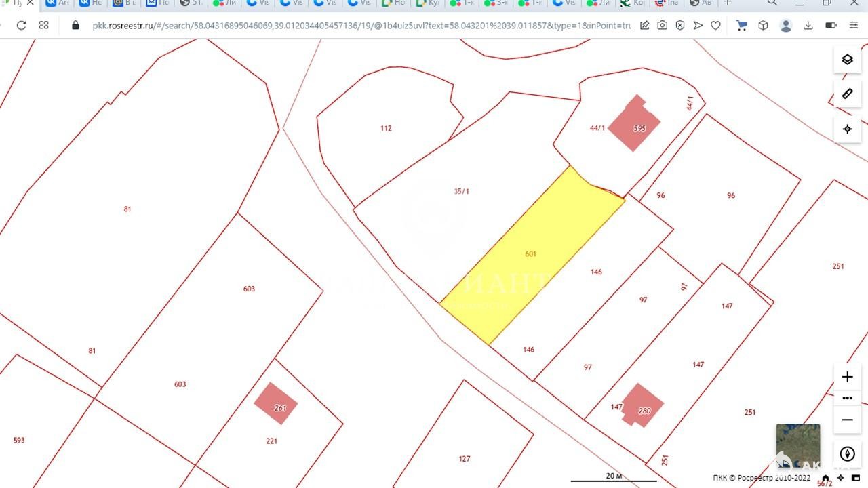Image resolution: width=868 pixels, height=488 pixels.
Task: Zoom in the map with plus button
Action: [x=847, y=377]
